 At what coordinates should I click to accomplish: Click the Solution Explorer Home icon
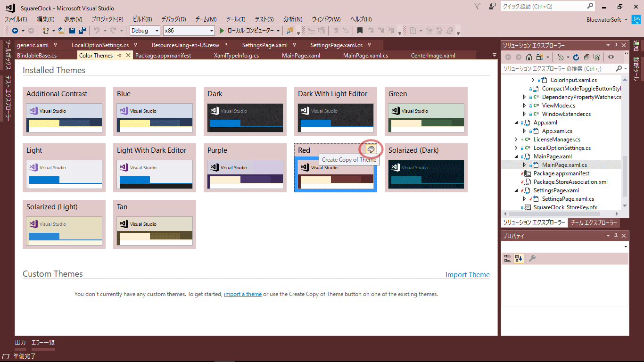[x=528, y=57]
